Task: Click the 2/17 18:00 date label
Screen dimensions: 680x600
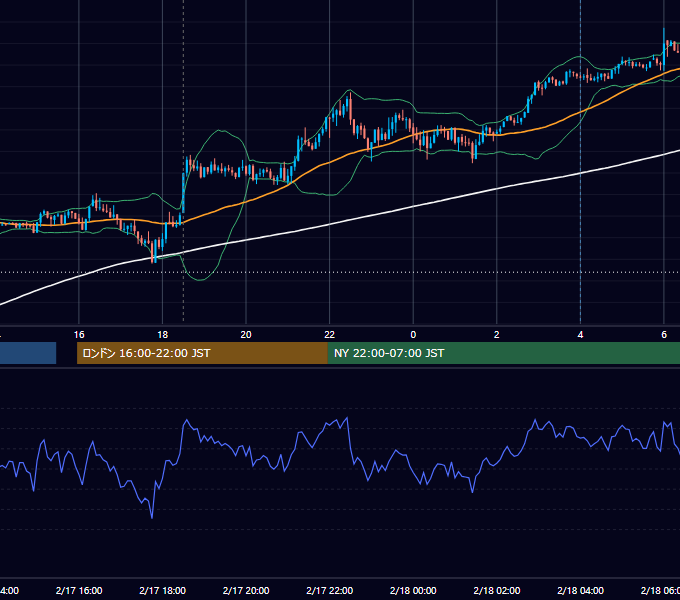Action: click(x=163, y=590)
